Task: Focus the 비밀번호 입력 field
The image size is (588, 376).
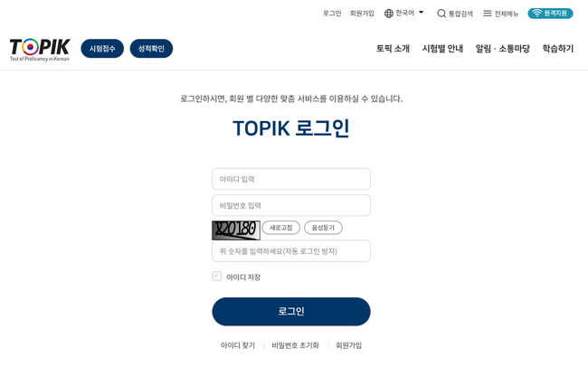Action: click(x=291, y=205)
